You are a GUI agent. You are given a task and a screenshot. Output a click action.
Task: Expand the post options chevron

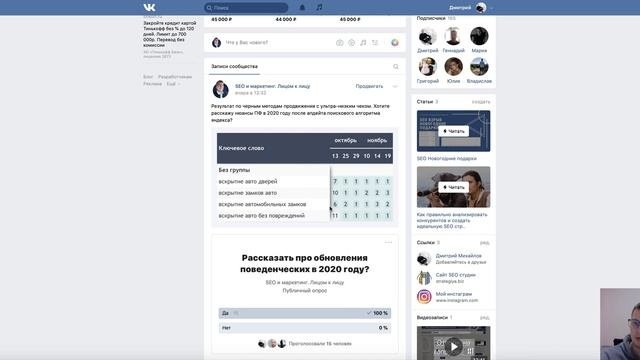point(395,86)
